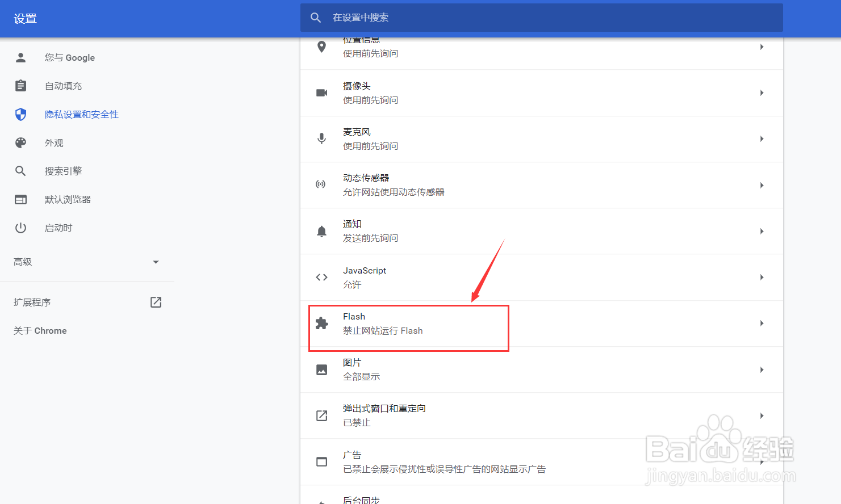Open 关于 Chrome page
Viewport: 841px width, 504px height.
click(x=40, y=330)
